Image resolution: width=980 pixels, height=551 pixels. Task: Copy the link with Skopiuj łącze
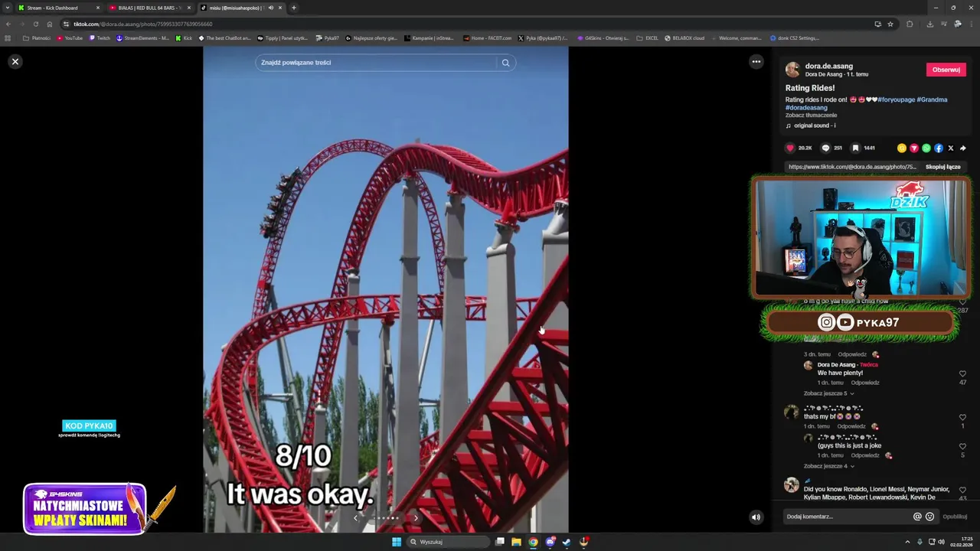[x=942, y=167]
